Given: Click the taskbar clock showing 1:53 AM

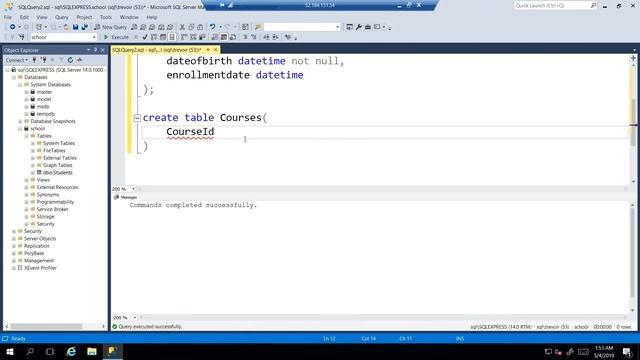Looking at the screenshot, I should coord(604,351).
